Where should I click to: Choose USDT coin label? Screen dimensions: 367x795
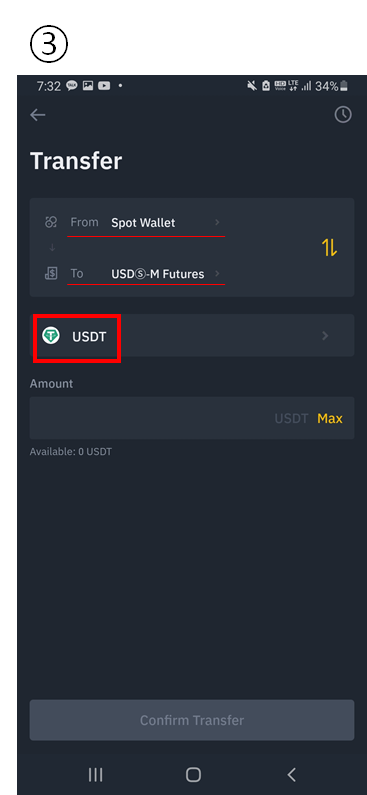click(89, 336)
